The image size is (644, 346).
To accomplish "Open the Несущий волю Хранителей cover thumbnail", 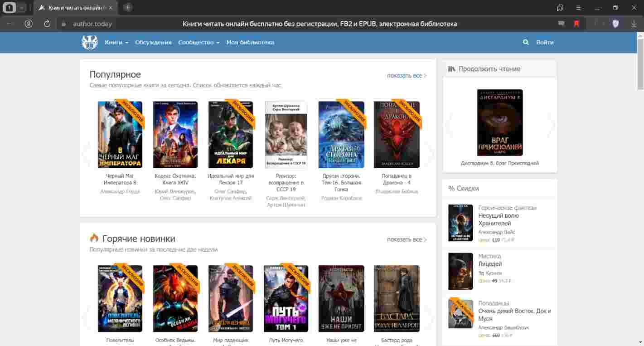I will 460,223.
